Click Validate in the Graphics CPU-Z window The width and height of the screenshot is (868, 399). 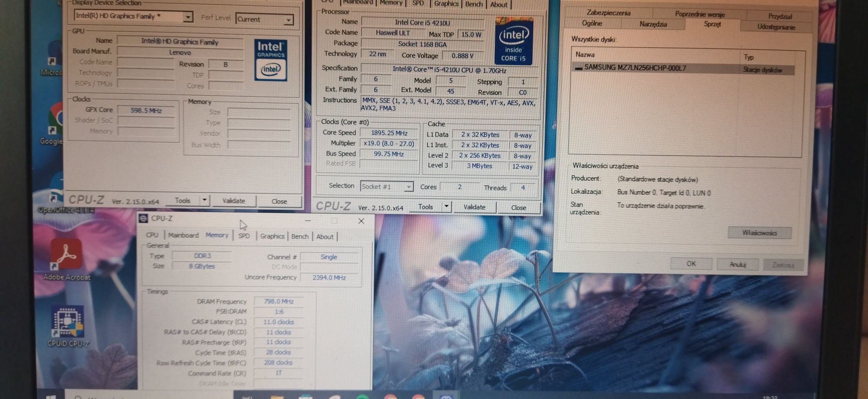click(x=234, y=201)
